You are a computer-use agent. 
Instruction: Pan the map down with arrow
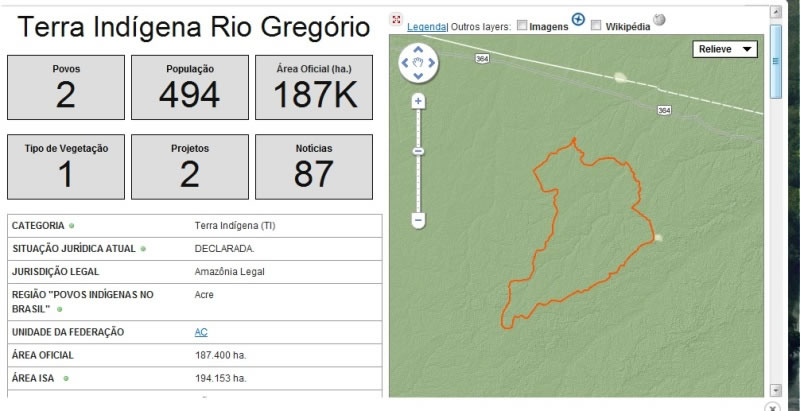coord(419,76)
